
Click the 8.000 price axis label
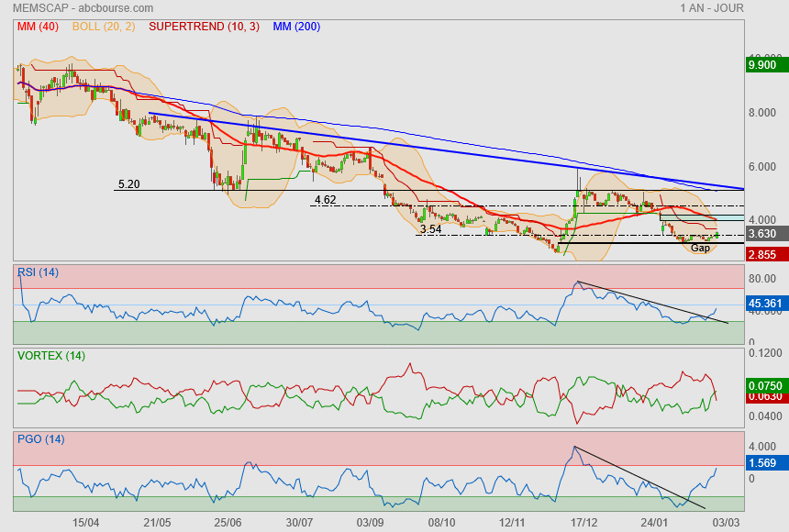[761, 113]
